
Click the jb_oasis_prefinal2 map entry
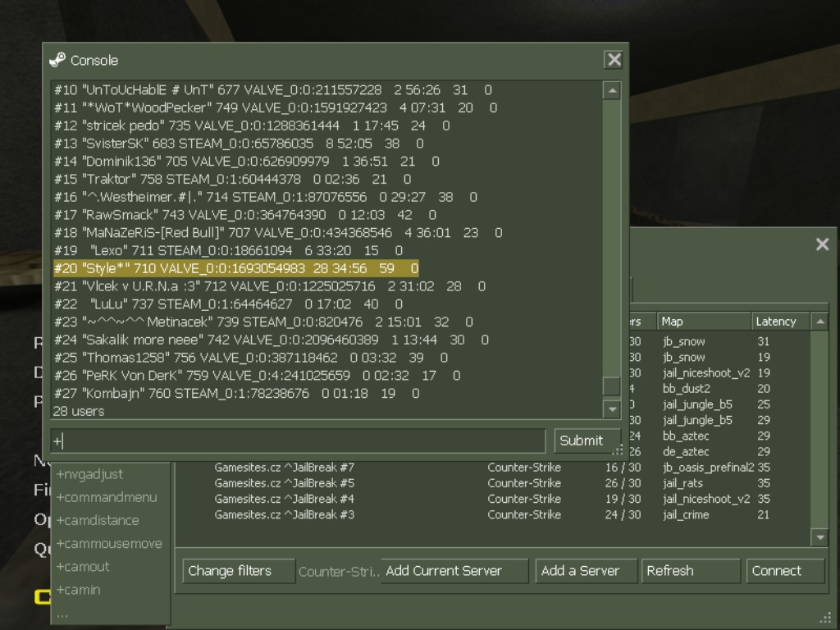point(708,468)
